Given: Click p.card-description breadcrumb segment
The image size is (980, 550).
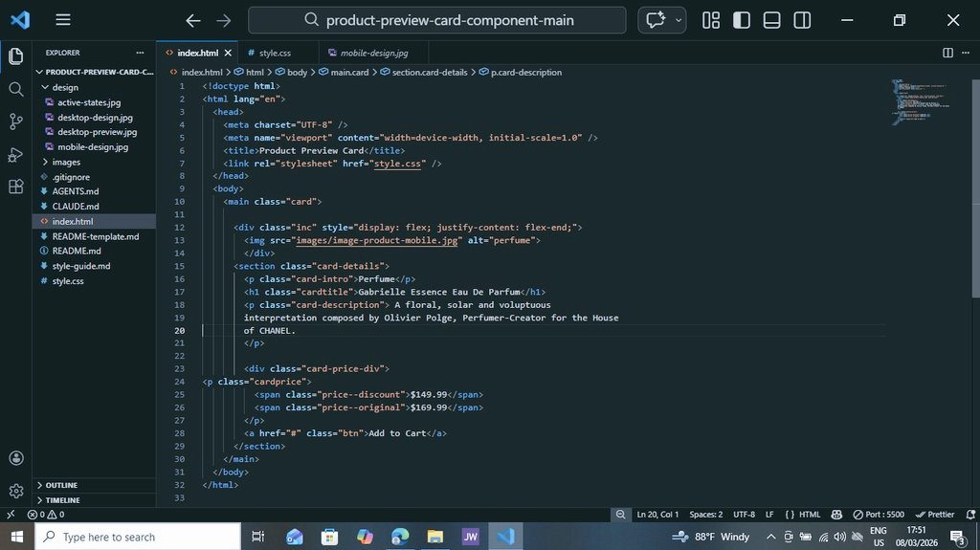Looking at the screenshot, I should pyautogui.click(x=520, y=73).
